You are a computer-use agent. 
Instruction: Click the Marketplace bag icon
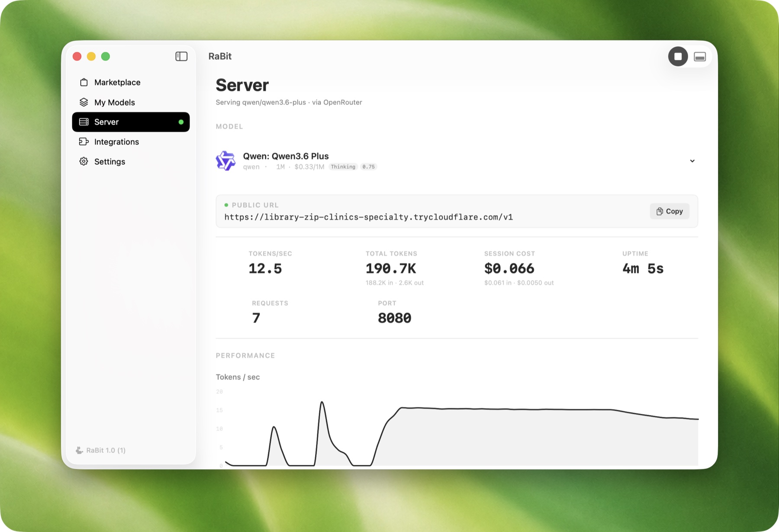coord(84,82)
